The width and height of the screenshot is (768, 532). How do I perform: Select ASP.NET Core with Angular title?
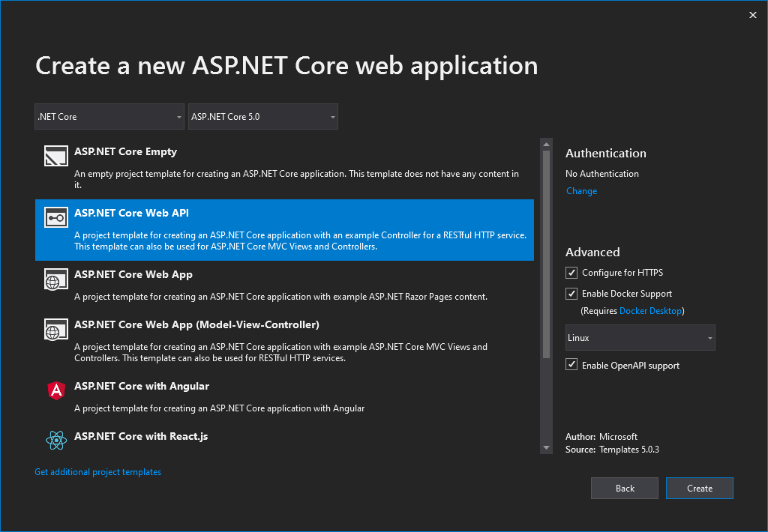(x=142, y=386)
